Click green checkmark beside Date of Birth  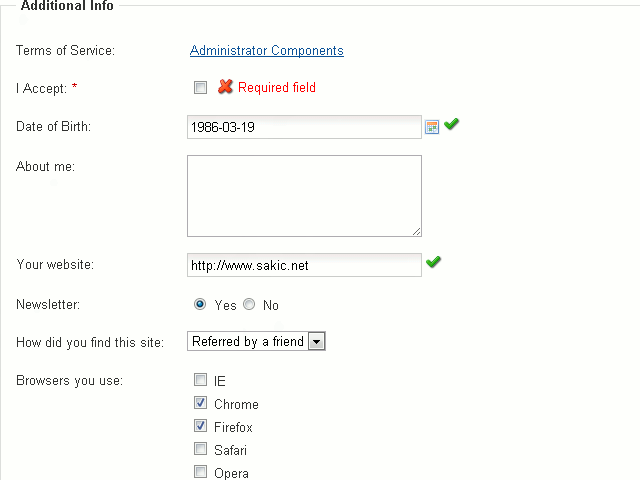click(x=451, y=124)
